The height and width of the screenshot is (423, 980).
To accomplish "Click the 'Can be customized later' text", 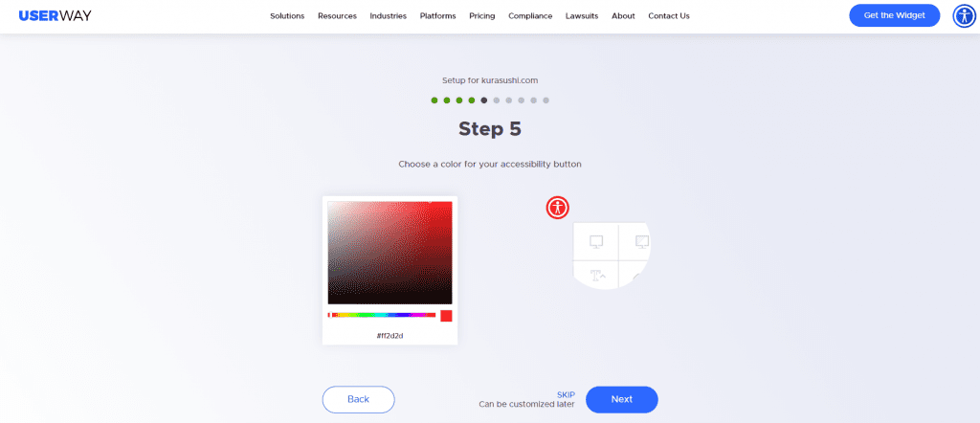I will [x=527, y=404].
